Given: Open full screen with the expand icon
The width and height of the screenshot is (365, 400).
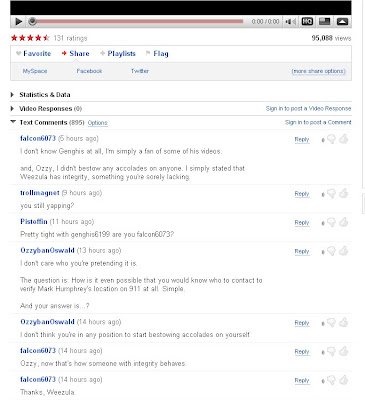Looking at the screenshot, I should pos(342,22).
